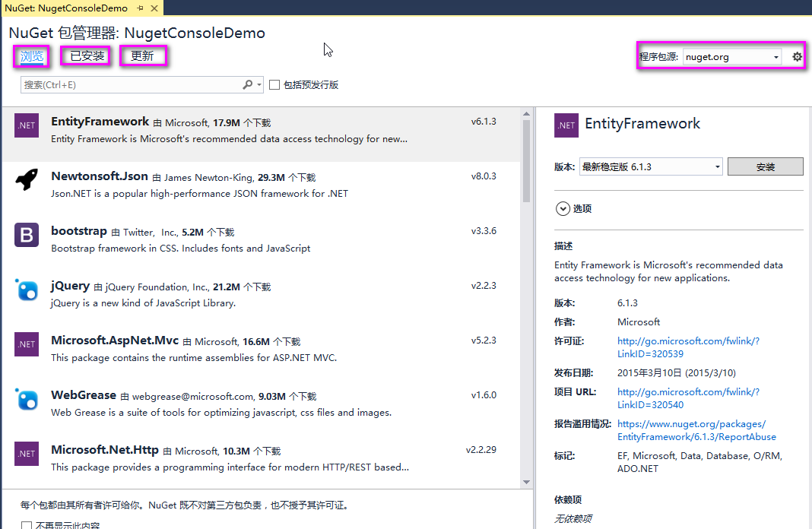
Task: Click the EntityFramework .NET package icon
Action: click(27, 125)
